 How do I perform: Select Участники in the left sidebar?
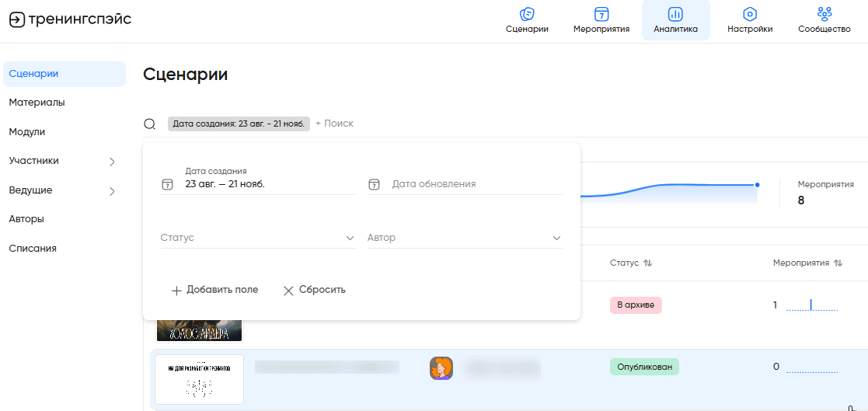[x=33, y=160]
